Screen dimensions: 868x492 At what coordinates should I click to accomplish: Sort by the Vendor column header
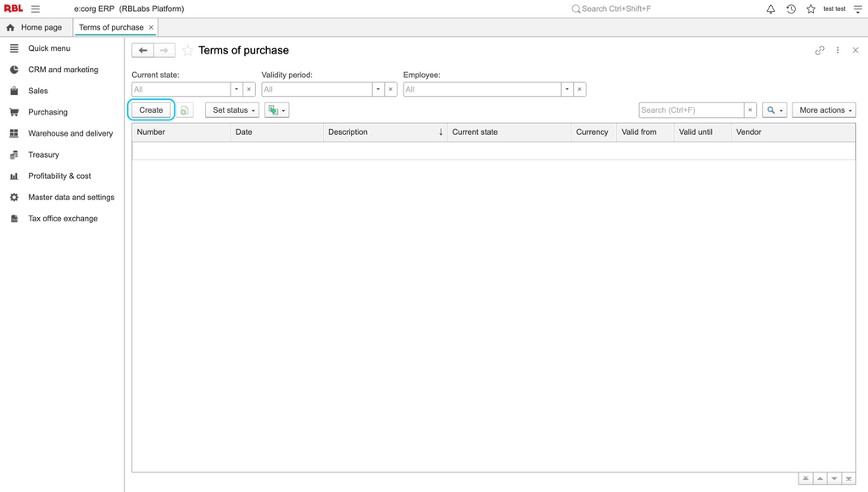pyautogui.click(x=793, y=132)
